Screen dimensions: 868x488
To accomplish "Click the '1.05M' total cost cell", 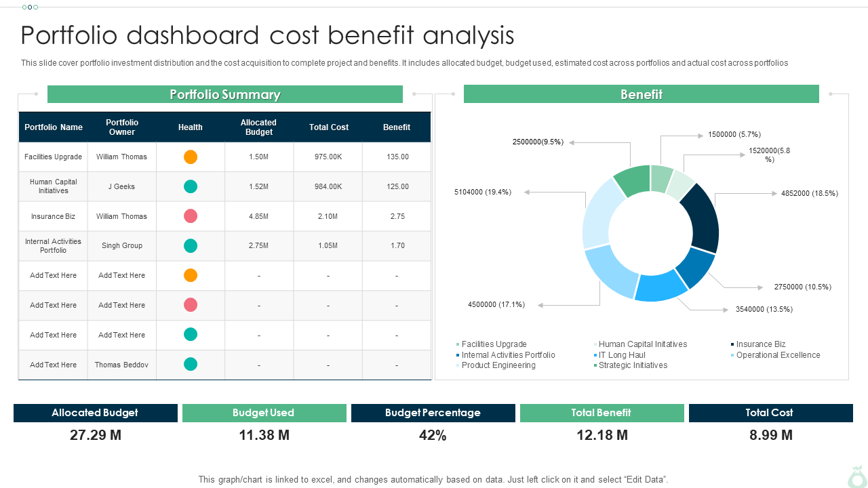I will 328,246.
